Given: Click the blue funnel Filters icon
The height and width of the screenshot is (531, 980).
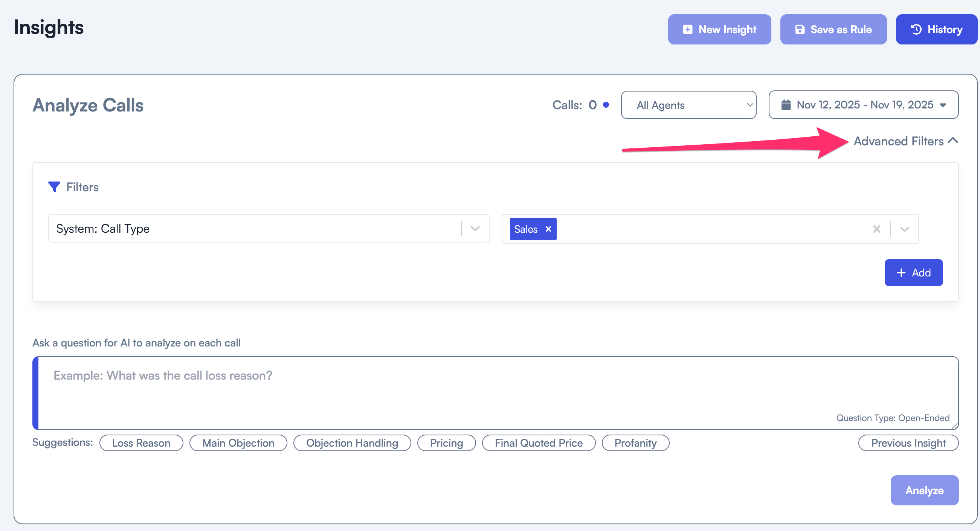Looking at the screenshot, I should tap(54, 187).
